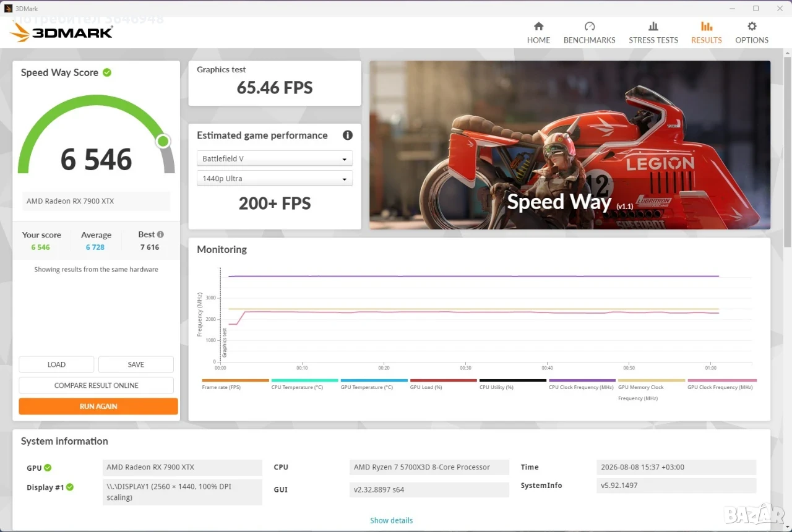This screenshot has height=532, width=792.
Task: Open the Options tab
Action: 752,33
